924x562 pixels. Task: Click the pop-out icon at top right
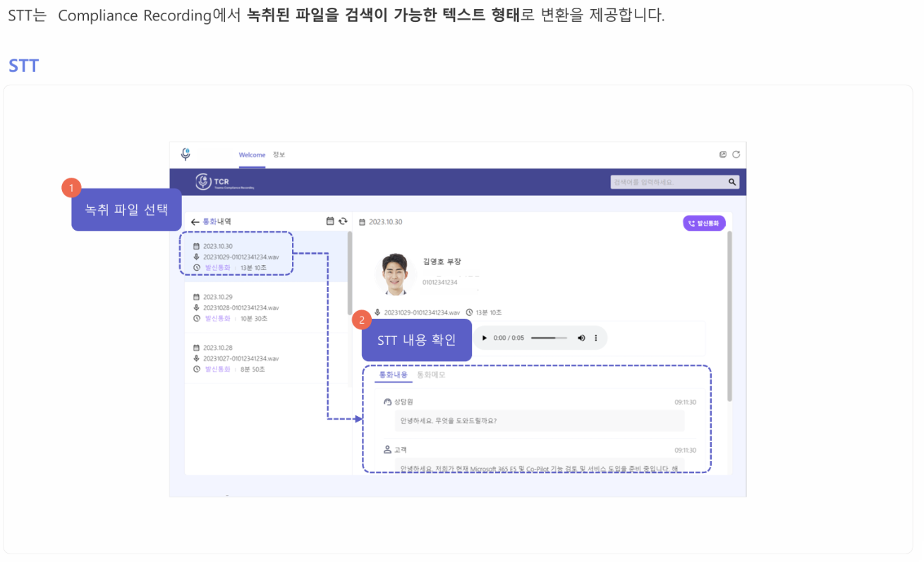click(723, 154)
